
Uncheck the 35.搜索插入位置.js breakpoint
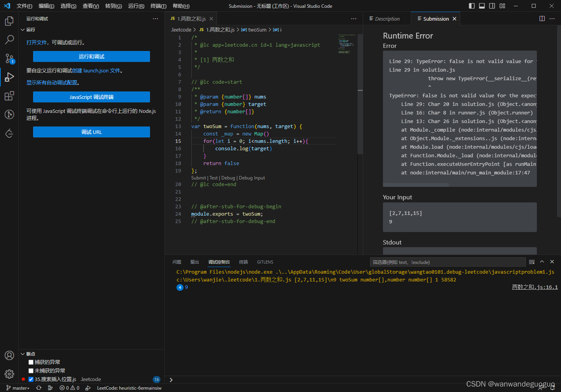31,379
